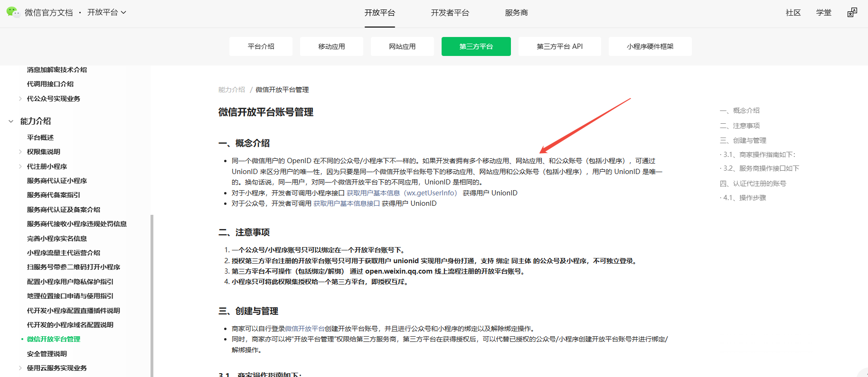Open 服务商代认证及备案介绍 sidebar item
The height and width of the screenshot is (377, 868).
pos(64,210)
